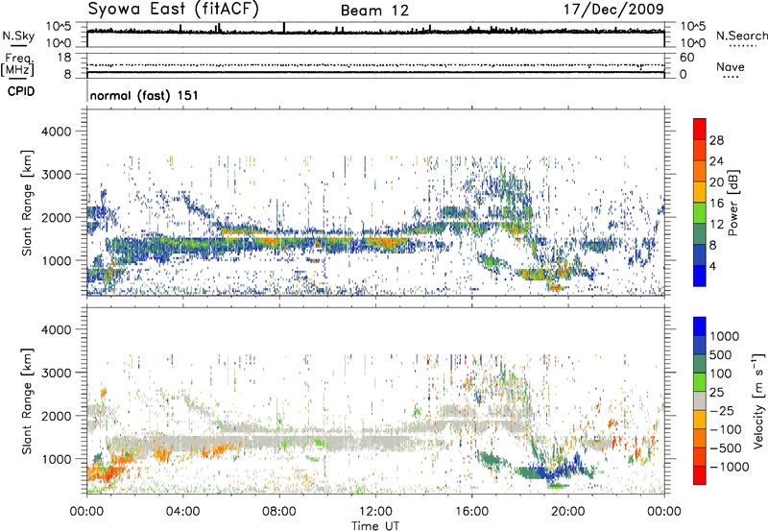The width and height of the screenshot is (768, 532).
Task: Click the '16:00' time tick label
Action: click(471, 512)
